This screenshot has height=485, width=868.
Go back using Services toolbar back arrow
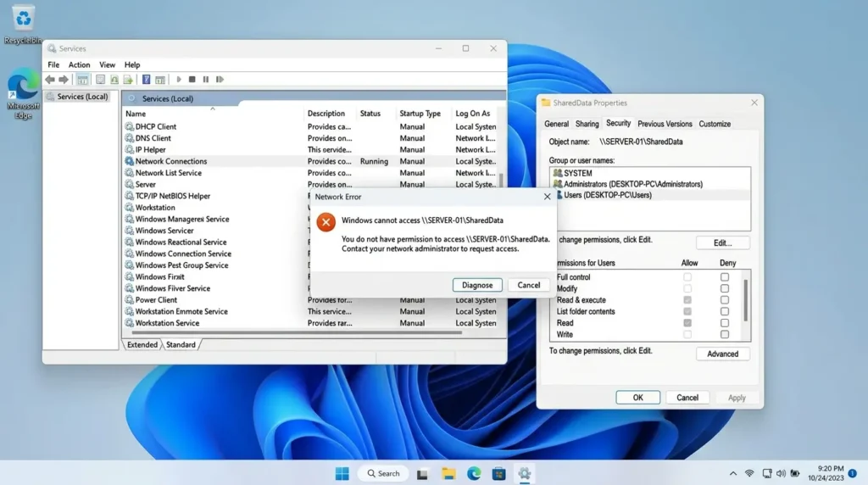[x=50, y=80]
